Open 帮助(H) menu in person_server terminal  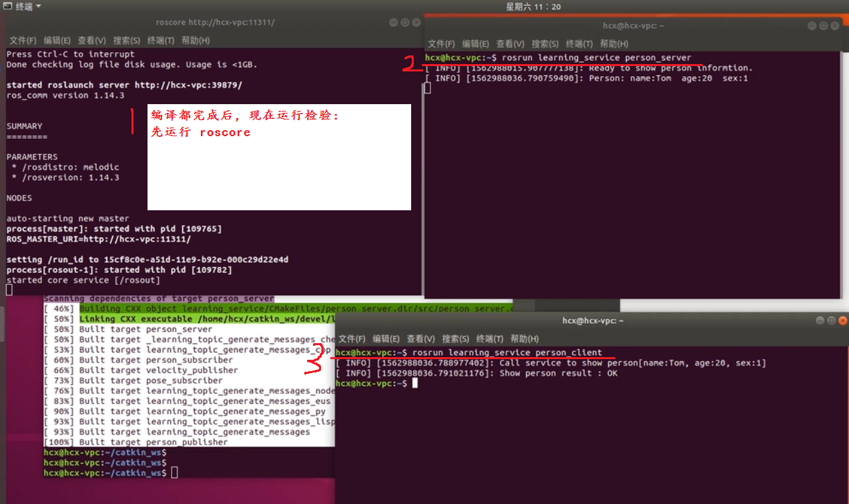[x=614, y=44]
